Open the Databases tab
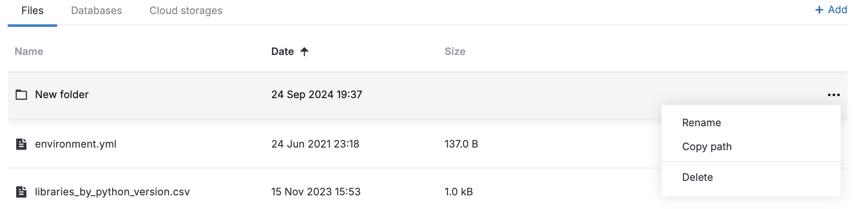The height and width of the screenshot is (209, 868). click(x=96, y=11)
